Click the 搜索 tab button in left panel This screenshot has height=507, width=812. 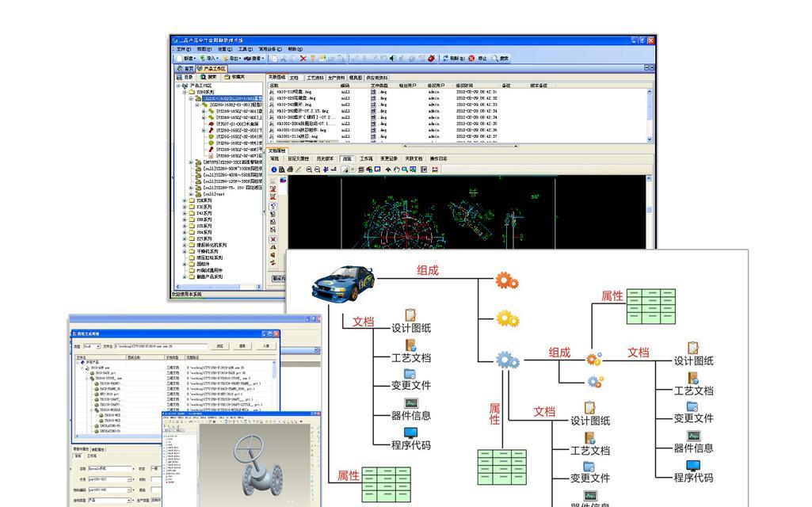point(207,77)
